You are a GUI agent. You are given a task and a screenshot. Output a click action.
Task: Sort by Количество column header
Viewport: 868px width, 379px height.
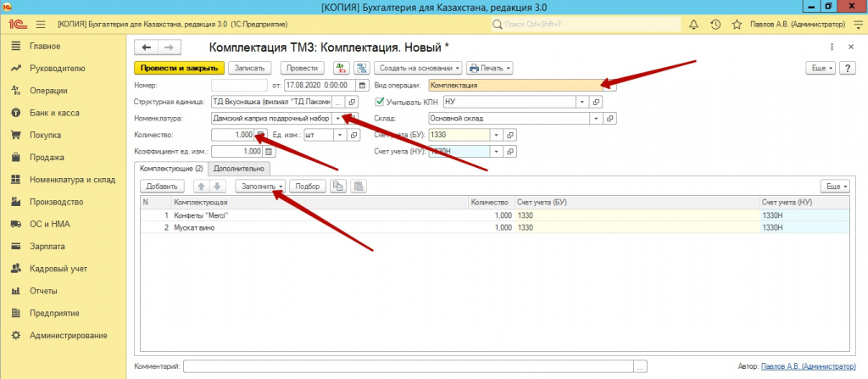pos(489,203)
